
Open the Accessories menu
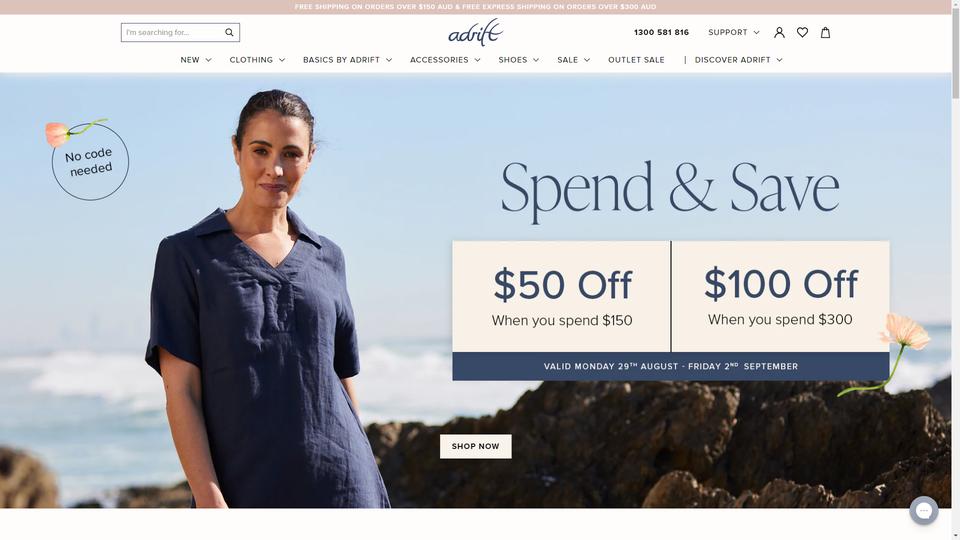tap(445, 60)
